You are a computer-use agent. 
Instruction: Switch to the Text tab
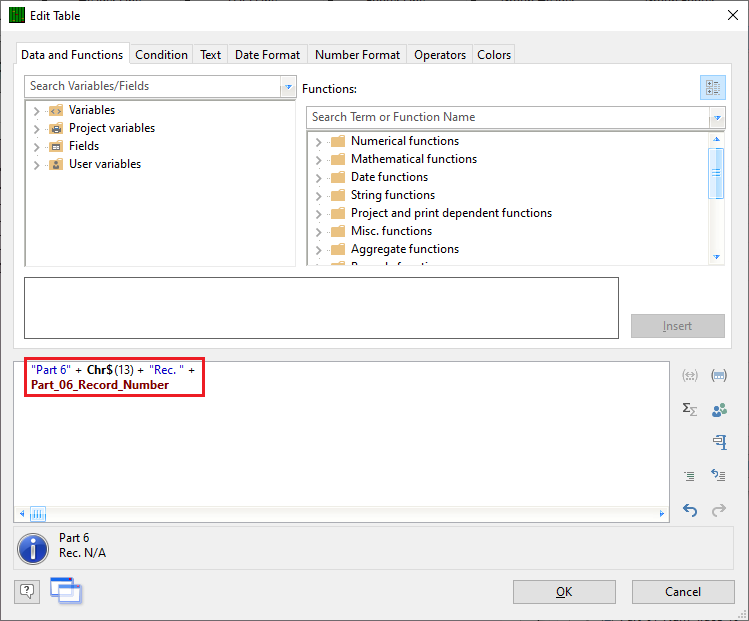210,55
